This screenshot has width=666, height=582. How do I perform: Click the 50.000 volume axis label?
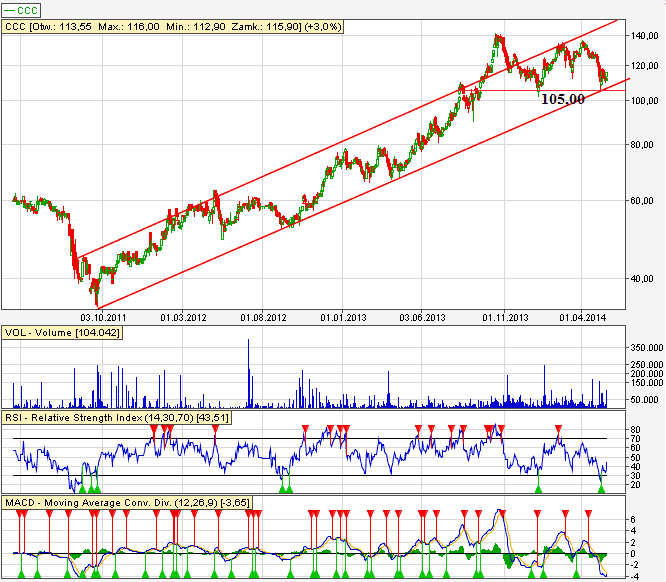click(644, 400)
